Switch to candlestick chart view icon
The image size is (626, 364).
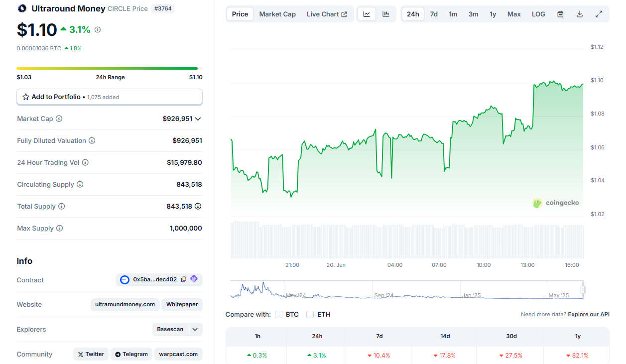tap(386, 14)
